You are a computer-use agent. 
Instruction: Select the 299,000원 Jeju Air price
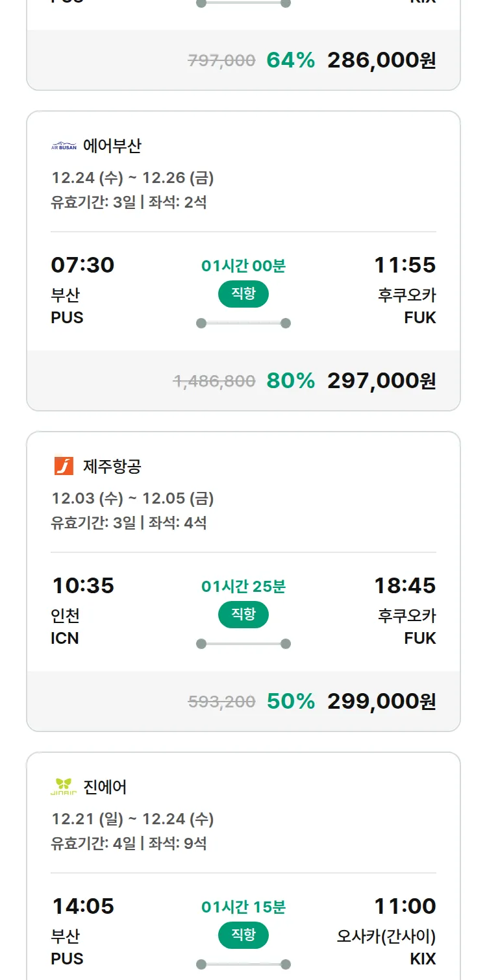point(381,701)
